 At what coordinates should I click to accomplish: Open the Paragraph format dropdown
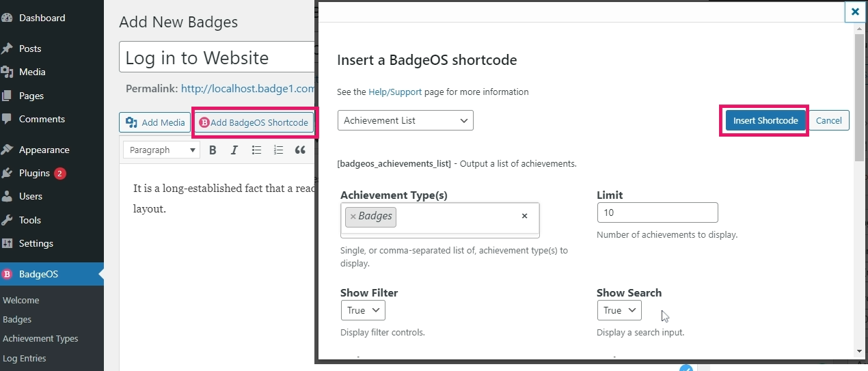point(161,150)
